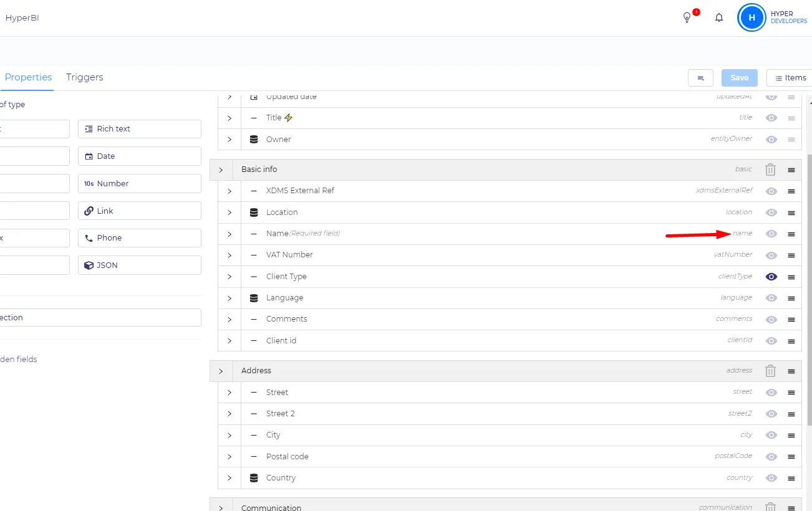
Task: Add a Phone field type
Action: click(x=140, y=237)
